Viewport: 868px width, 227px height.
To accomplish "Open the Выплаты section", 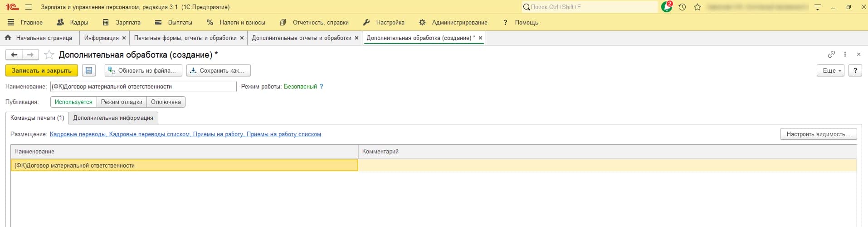I will coord(173,22).
